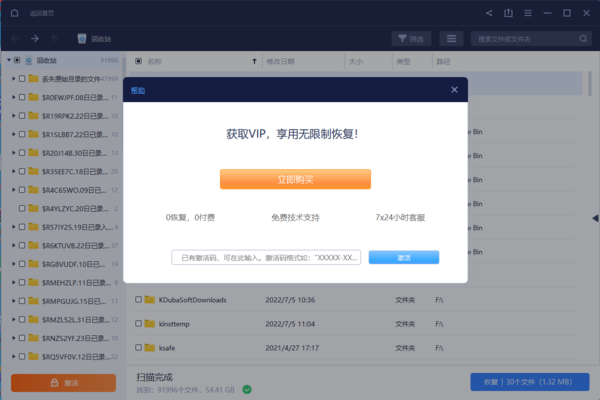Click the search magnifier icon
Viewport: 600px width, 400px height.
point(583,39)
